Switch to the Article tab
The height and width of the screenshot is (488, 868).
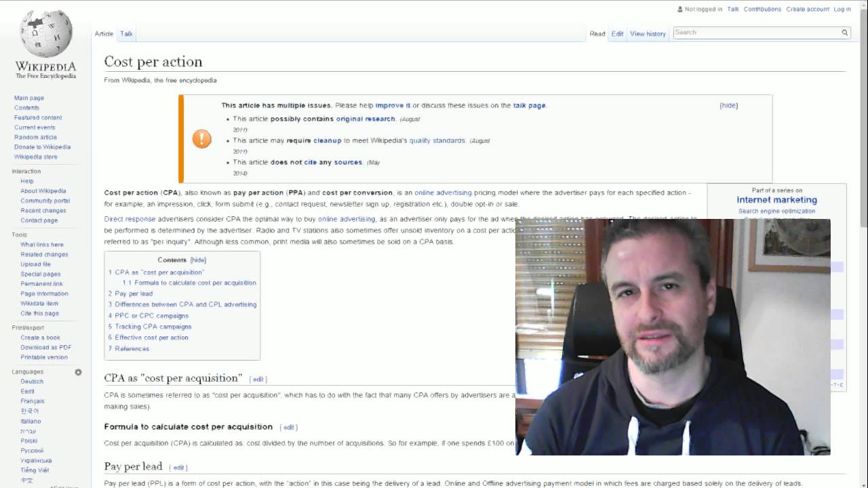104,34
